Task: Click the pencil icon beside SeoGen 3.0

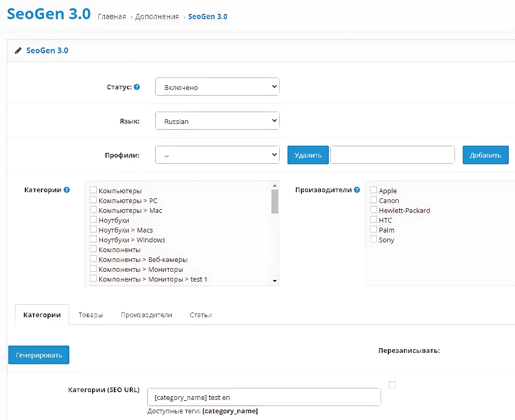Action: (18, 51)
